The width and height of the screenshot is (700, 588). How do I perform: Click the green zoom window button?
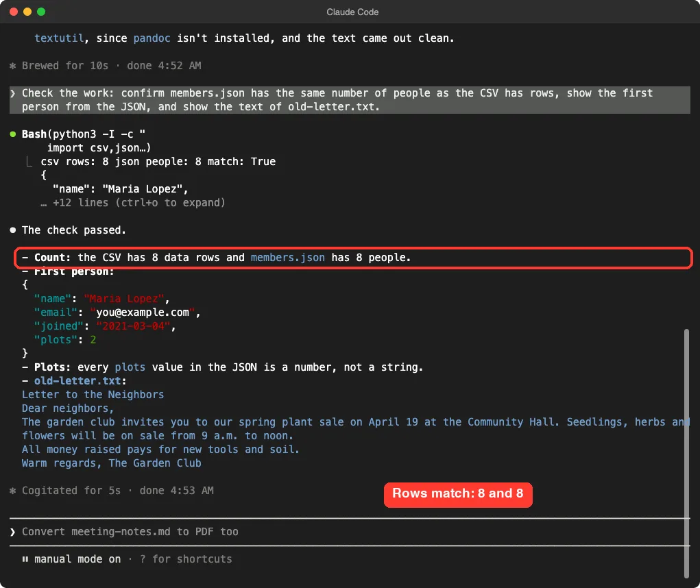(x=41, y=12)
